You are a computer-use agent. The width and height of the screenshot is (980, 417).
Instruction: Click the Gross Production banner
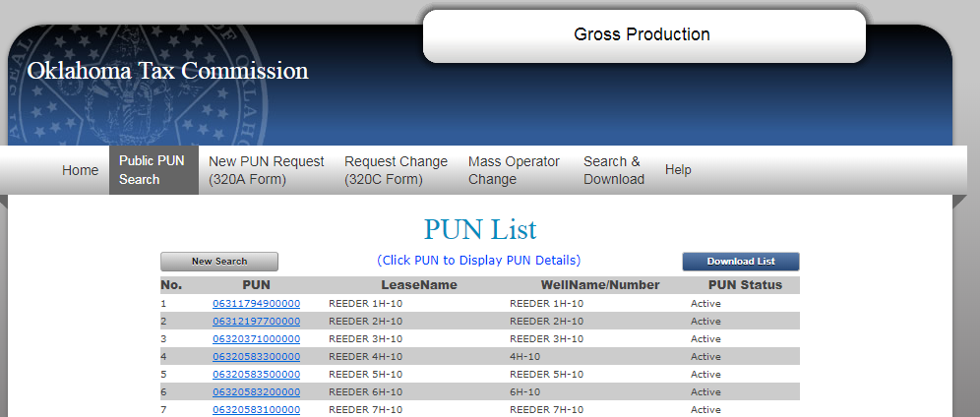pyautogui.click(x=644, y=35)
